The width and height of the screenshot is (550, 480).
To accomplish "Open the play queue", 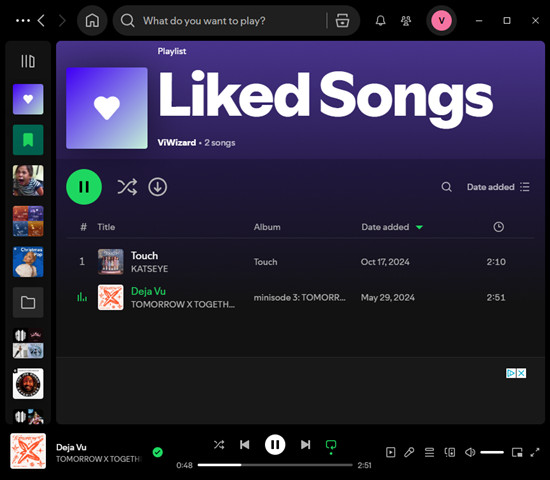I will [x=429, y=452].
